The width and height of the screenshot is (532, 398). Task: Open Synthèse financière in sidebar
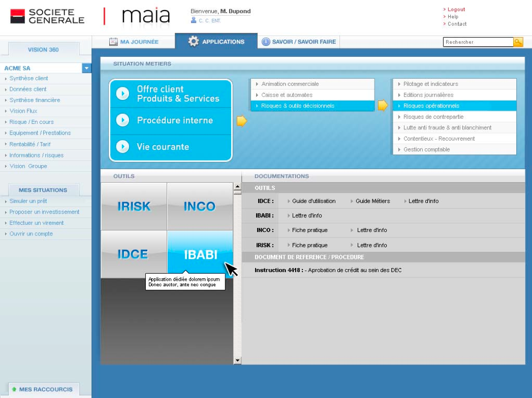click(35, 100)
